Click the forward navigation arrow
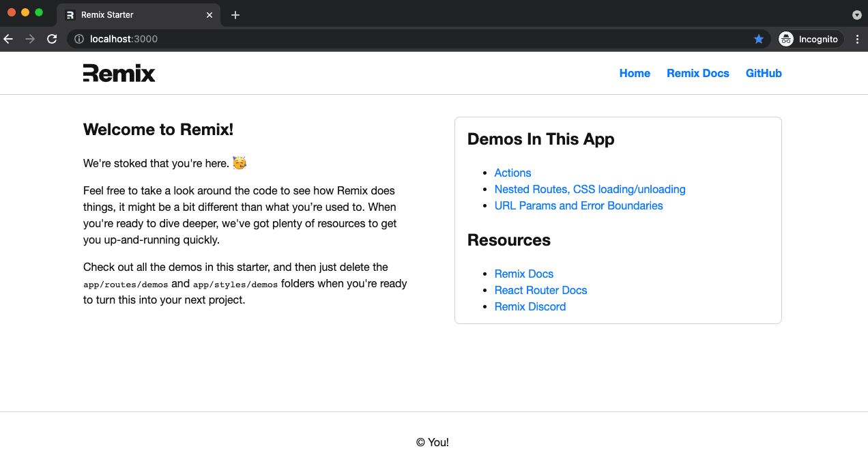This screenshot has height=466, width=868. click(x=30, y=39)
